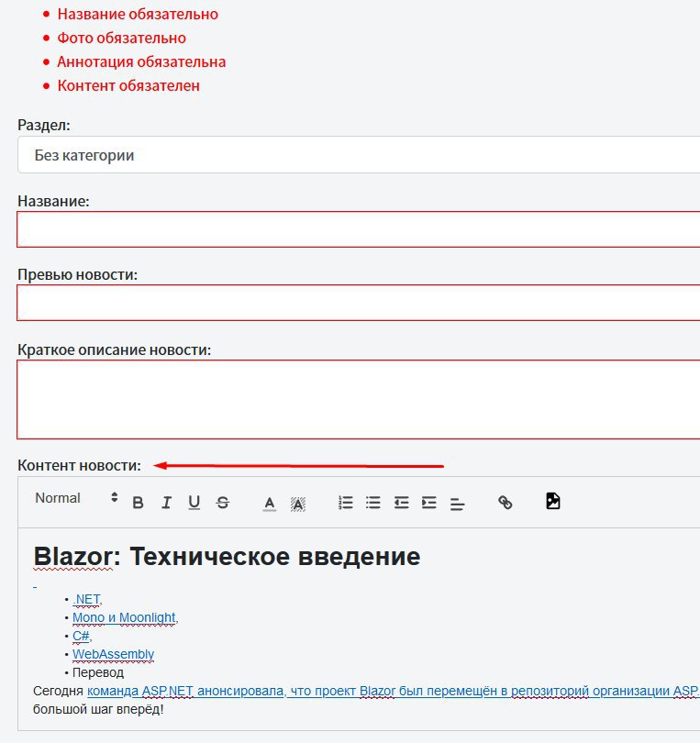The image size is (700, 743).
Task: Open the Раздел category dropdown
Action: coord(359,155)
